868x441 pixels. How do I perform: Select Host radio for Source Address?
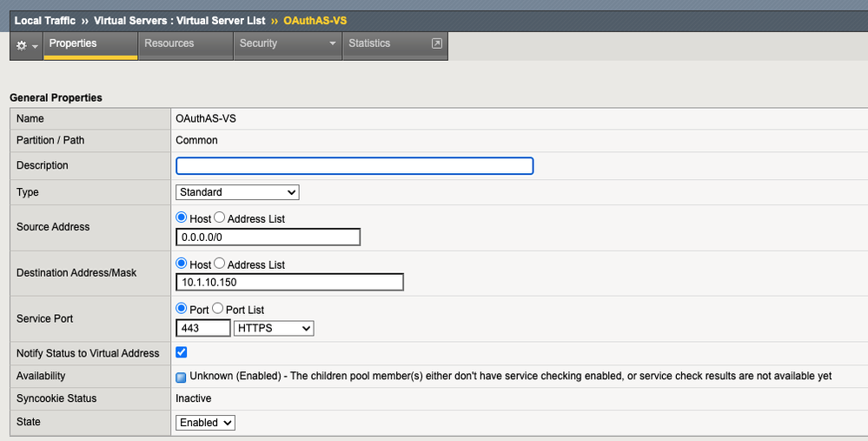point(182,218)
